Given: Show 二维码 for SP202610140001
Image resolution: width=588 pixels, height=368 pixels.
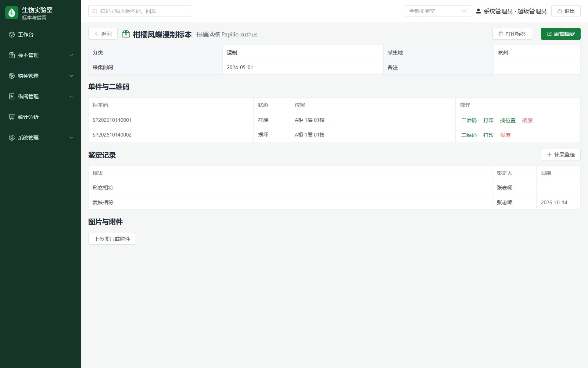Looking at the screenshot, I should coord(469,120).
